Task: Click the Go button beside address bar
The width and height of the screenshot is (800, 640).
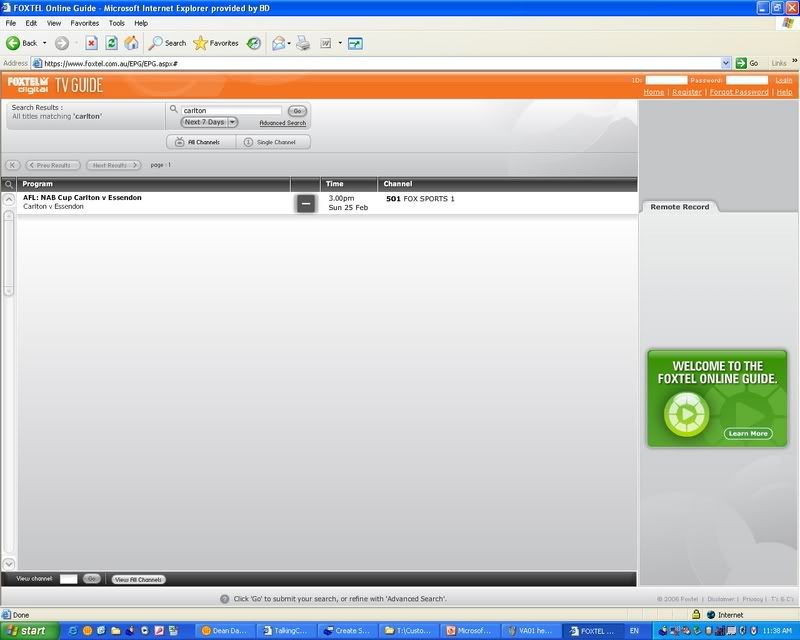Action: pyautogui.click(x=747, y=63)
